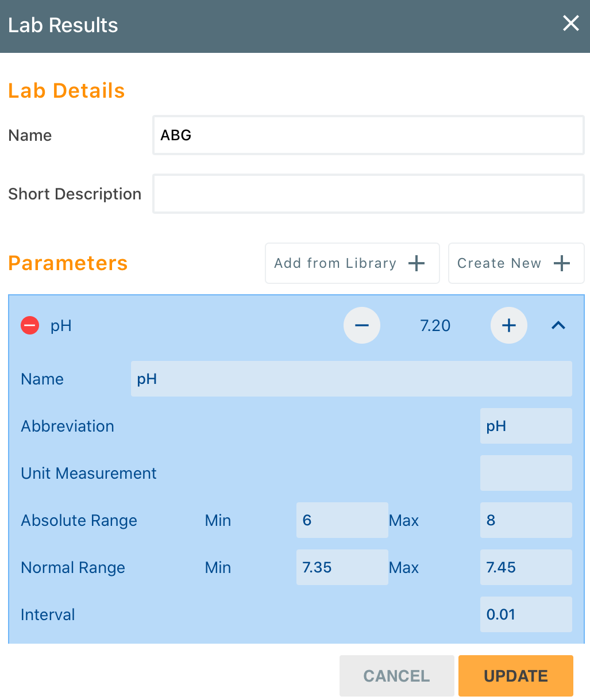Click the chevron above the Name field

click(558, 325)
